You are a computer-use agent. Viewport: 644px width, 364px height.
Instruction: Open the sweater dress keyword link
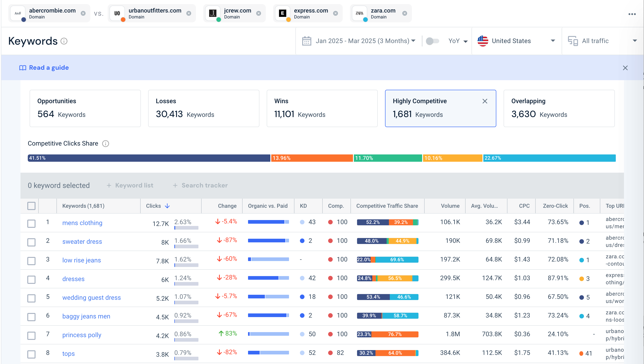pyautogui.click(x=82, y=241)
